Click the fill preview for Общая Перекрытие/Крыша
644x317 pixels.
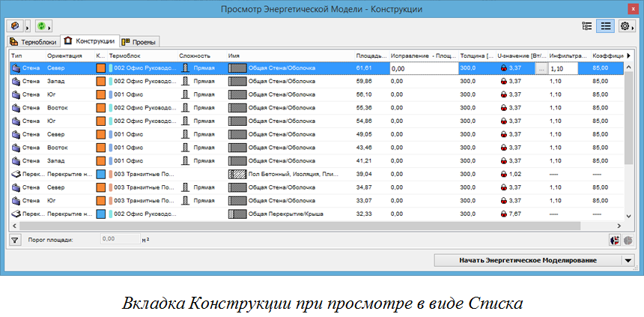click(x=237, y=214)
